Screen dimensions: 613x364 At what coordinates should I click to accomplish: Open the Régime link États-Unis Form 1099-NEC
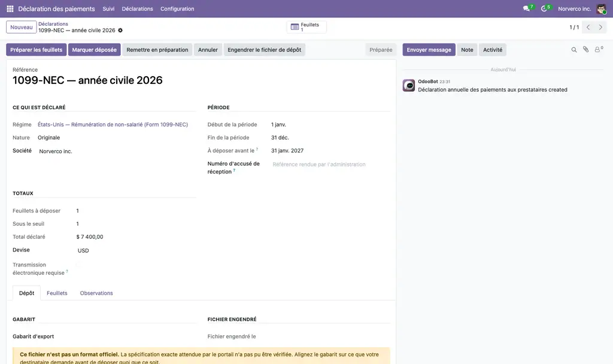tap(113, 125)
